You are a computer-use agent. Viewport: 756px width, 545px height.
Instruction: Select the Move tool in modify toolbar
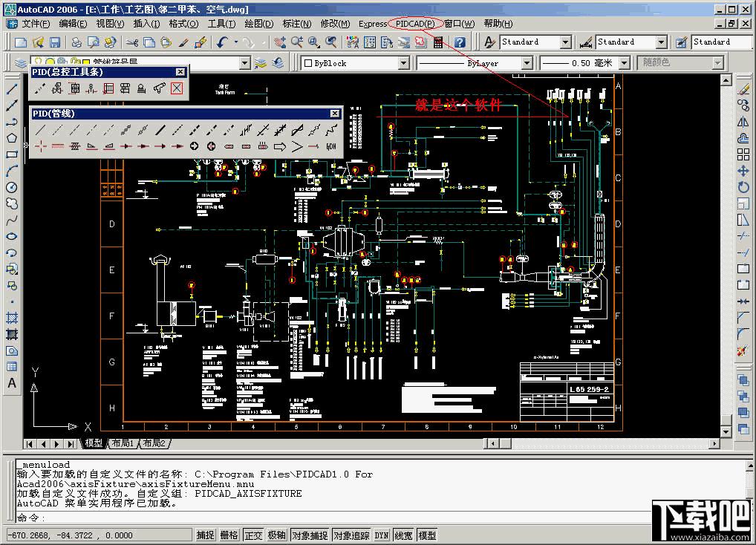[743, 171]
